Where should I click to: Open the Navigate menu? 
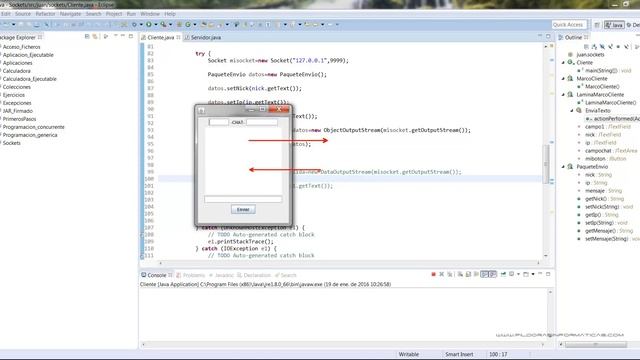click(70, 14)
